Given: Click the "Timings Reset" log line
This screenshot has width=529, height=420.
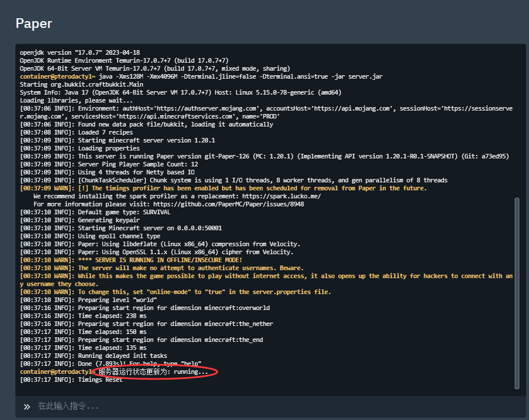Looking at the screenshot, I should coord(71,380).
